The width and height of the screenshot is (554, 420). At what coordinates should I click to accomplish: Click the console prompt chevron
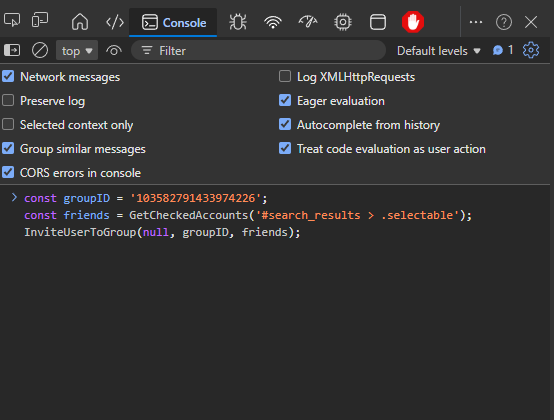click(14, 197)
